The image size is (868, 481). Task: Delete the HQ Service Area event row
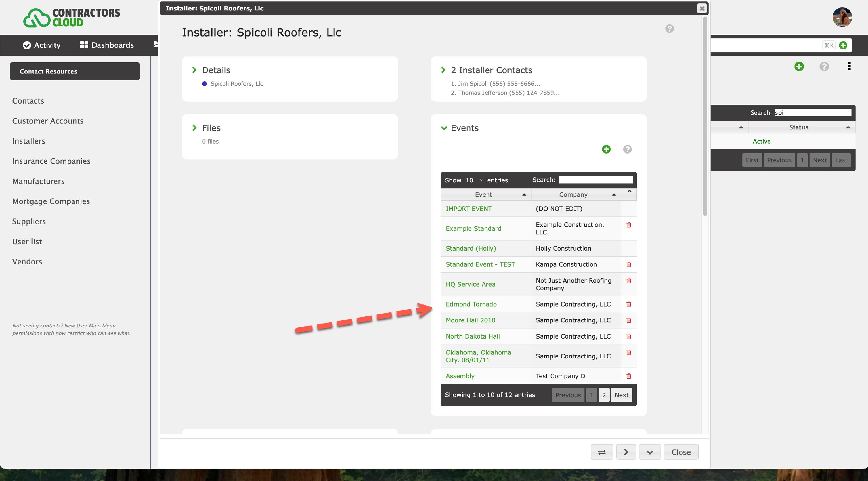coord(629,280)
